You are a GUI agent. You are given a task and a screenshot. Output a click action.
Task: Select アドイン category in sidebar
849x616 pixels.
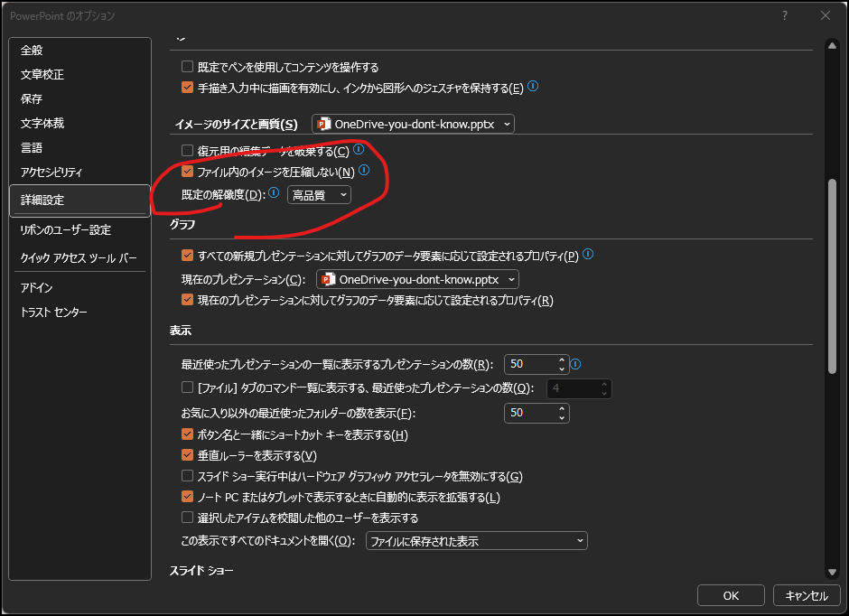pos(79,288)
